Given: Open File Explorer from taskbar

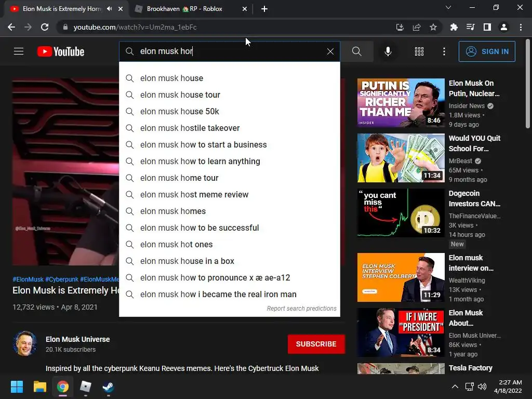Looking at the screenshot, I should coord(39,387).
